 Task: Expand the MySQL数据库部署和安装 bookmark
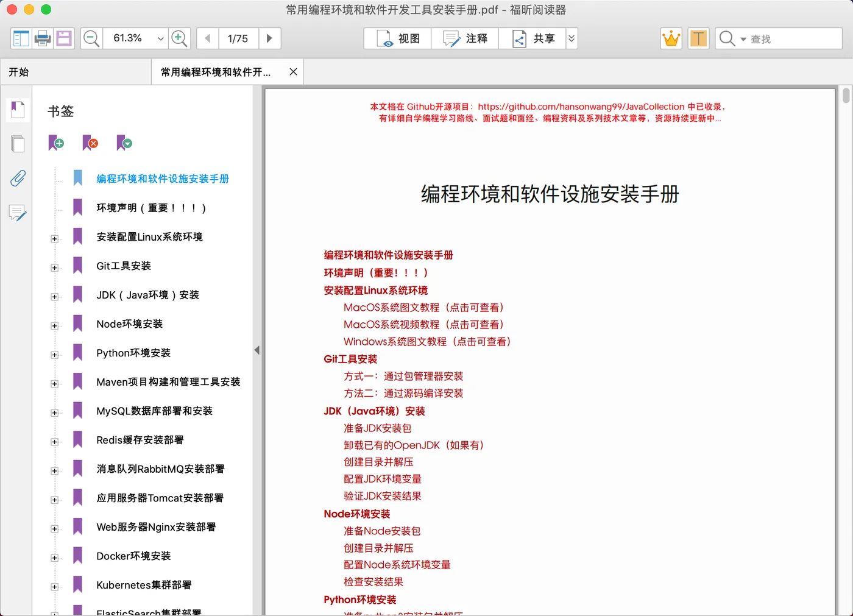pos(54,413)
